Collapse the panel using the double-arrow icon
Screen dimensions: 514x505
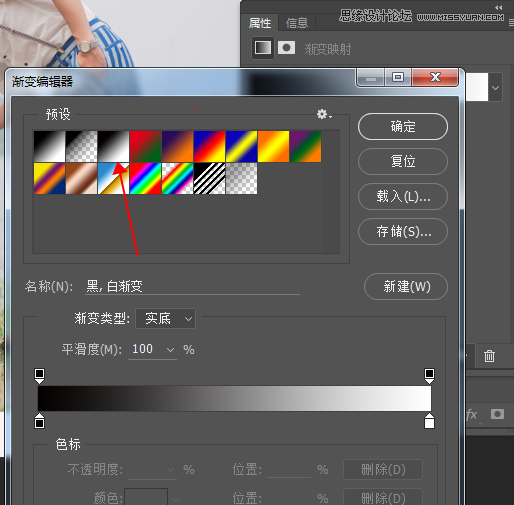click(498, 7)
